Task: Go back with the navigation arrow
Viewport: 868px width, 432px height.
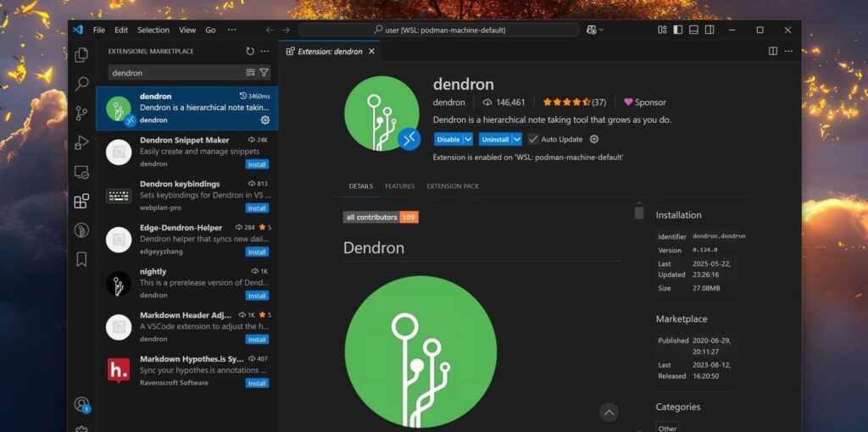Action: tap(270, 30)
